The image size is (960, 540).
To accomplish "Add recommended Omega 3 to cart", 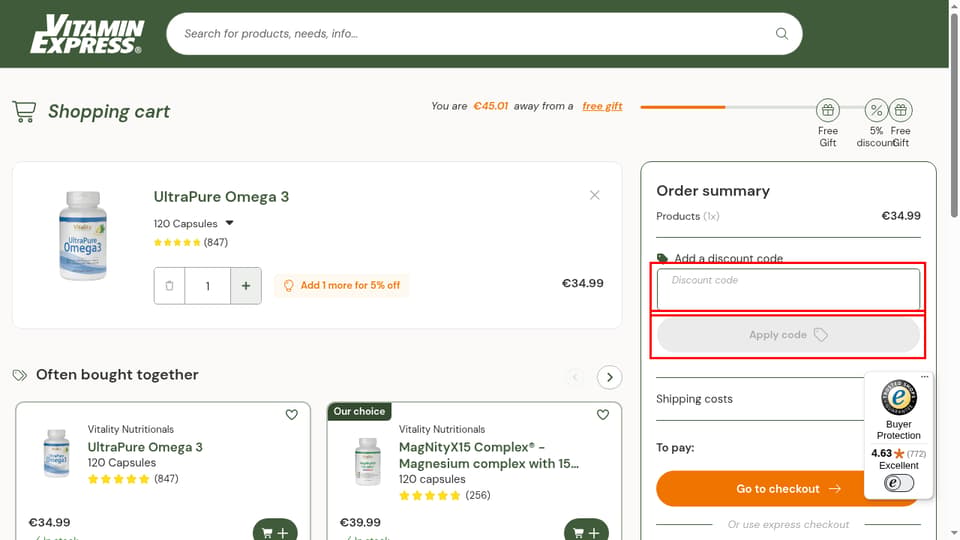I will click(275, 532).
